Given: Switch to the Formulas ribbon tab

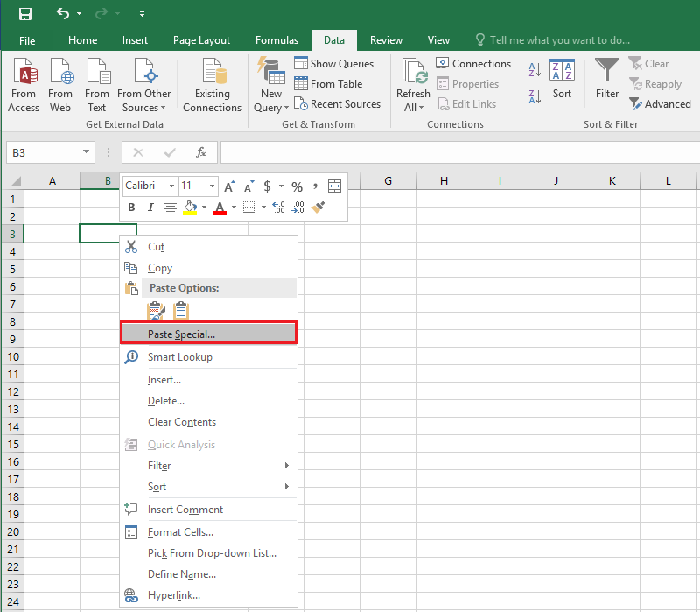Looking at the screenshot, I should click(276, 39).
